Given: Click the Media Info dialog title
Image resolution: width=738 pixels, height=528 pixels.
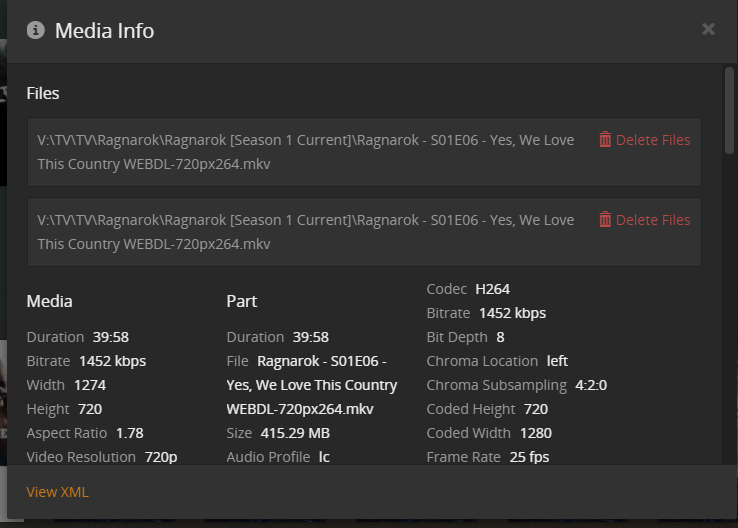Looking at the screenshot, I should click(104, 30).
